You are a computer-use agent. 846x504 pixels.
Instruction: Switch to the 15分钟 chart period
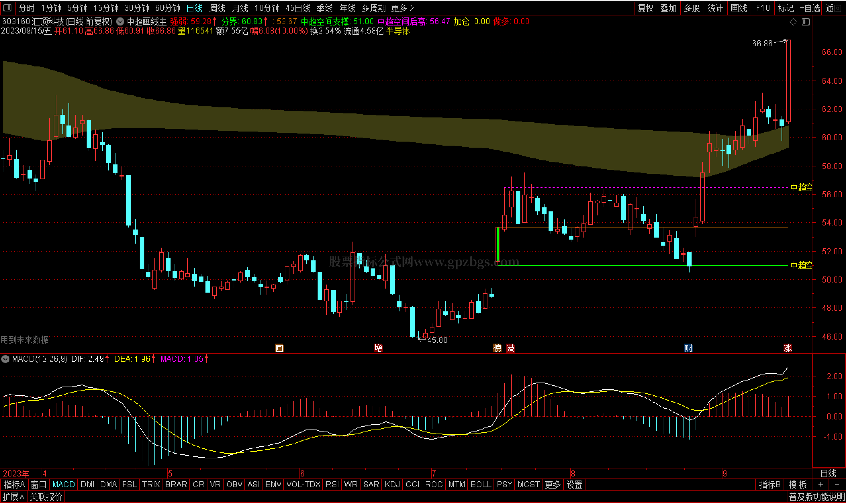[106, 8]
